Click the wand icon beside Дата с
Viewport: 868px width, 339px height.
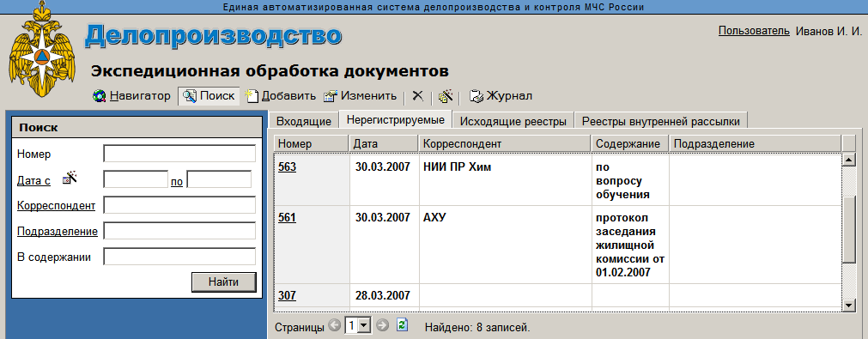click(x=70, y=178)
